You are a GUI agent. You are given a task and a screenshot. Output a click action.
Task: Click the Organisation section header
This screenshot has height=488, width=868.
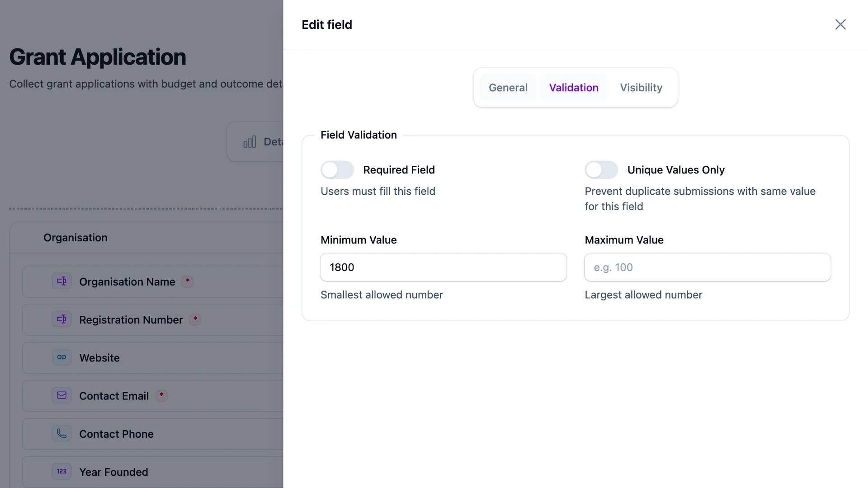pyautogui.click(x=146, y=238)
